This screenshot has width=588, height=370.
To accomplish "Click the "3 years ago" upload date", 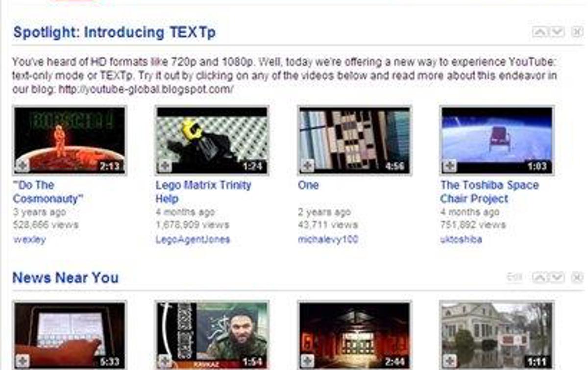I will click(x=39, y=212).
